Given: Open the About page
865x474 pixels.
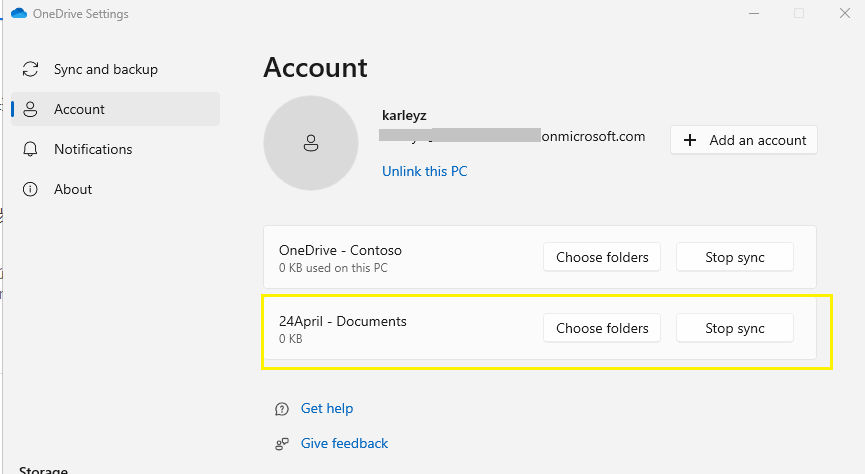Looking at the screenshot, I should pyautogui.click(x=73, y=190).
